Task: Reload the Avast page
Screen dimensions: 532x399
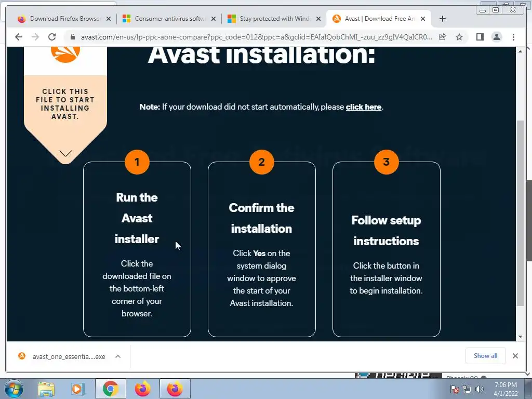Action: tap(52, 37)
